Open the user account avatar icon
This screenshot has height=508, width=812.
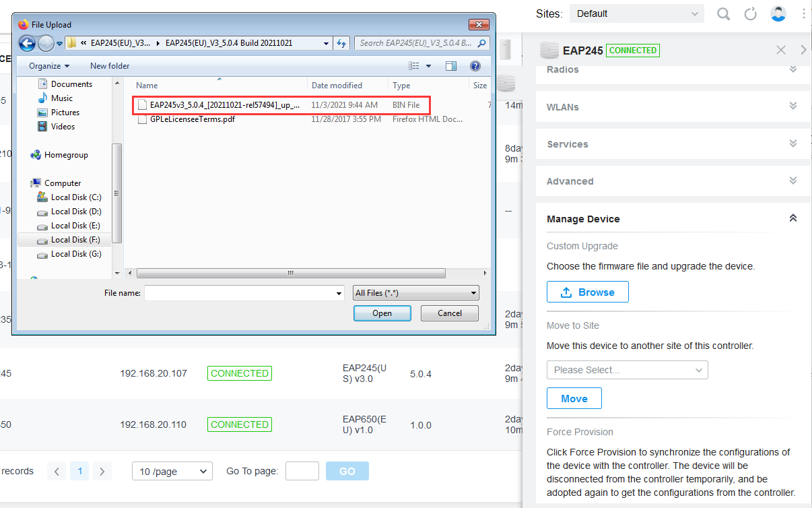pyautogui.click(x=778, y=13)
